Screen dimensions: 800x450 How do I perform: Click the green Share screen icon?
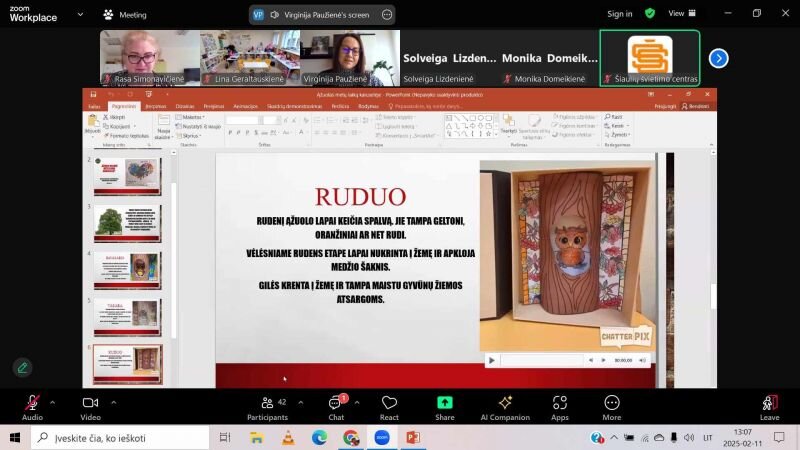444,403
